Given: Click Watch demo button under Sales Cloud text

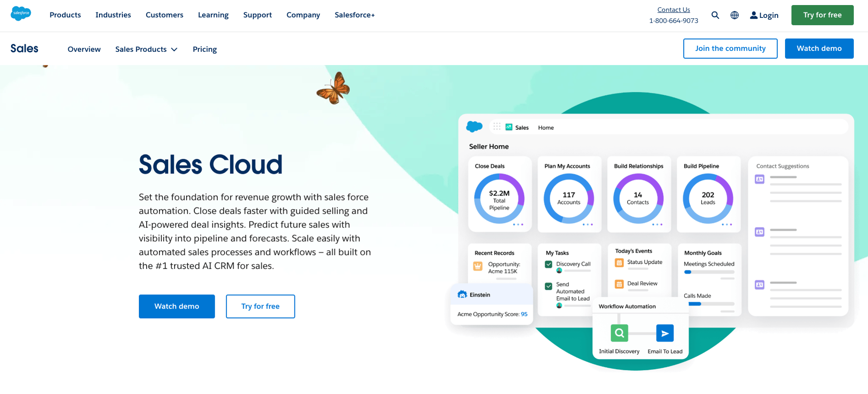Looking at the screenshot, I should (x=177, y=306).
